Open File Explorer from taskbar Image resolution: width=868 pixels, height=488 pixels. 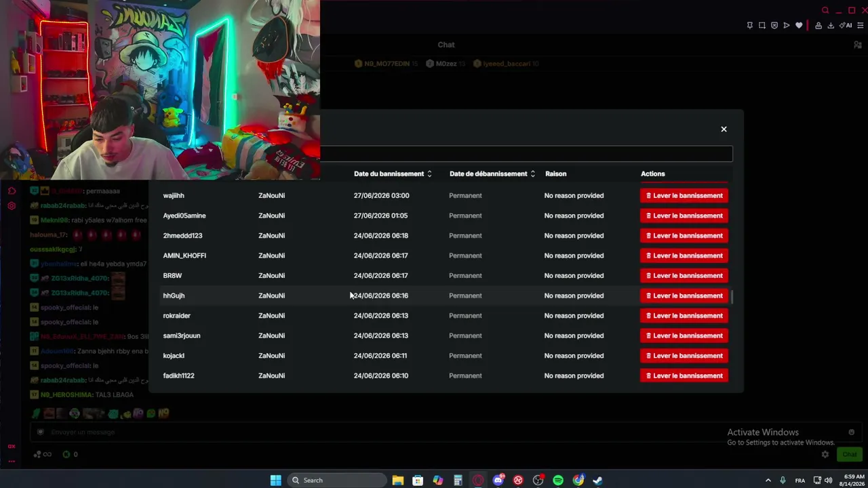(398, 480)
